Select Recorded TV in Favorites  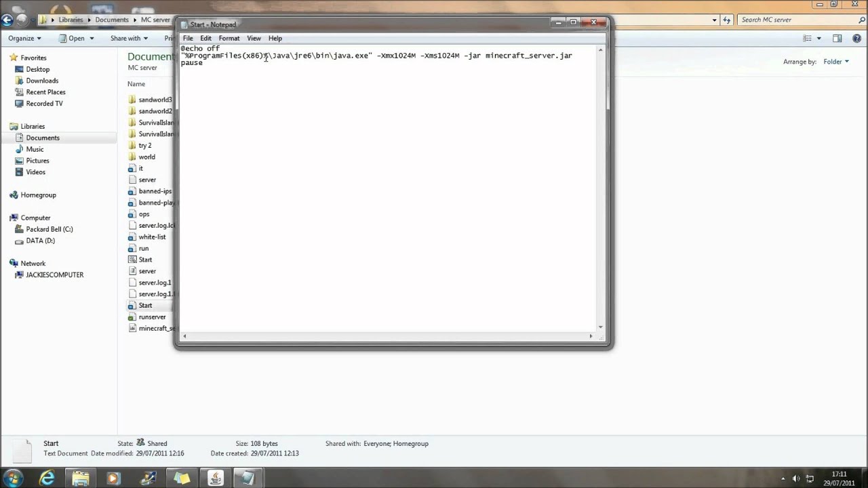pyautogui.click(x=44, y=104)
